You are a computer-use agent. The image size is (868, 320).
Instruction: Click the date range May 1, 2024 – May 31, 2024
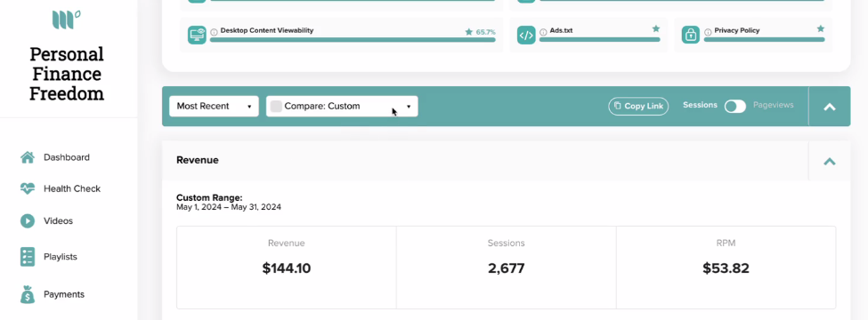(229, 207)
